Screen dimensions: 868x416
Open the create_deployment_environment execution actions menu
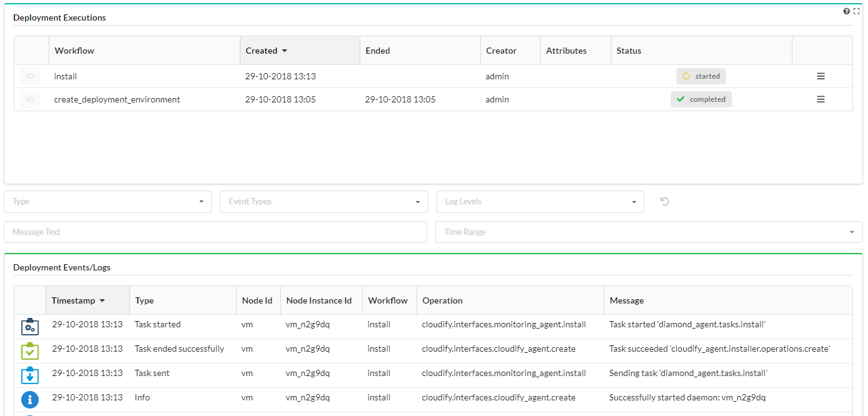[x=821, y=99]
